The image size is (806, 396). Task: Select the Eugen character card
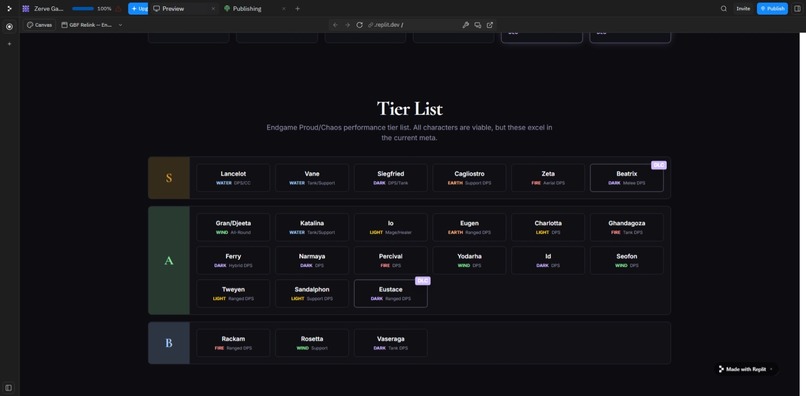pos(469,227)
